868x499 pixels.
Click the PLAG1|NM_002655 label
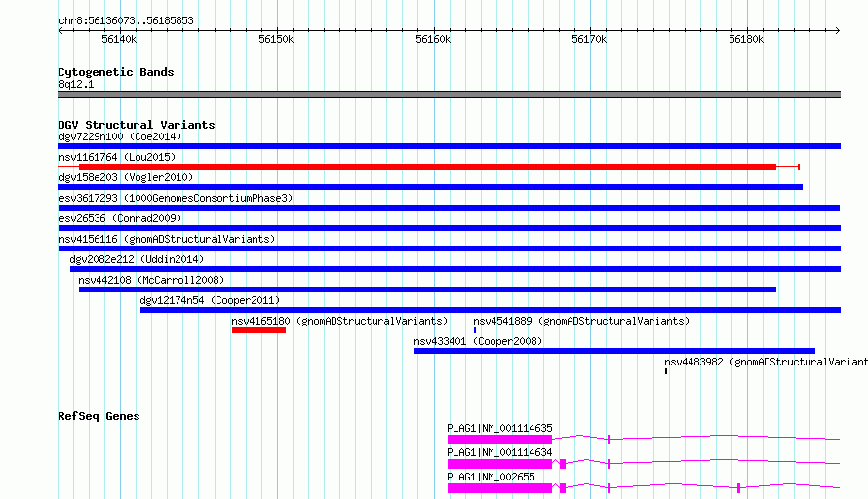491,477
